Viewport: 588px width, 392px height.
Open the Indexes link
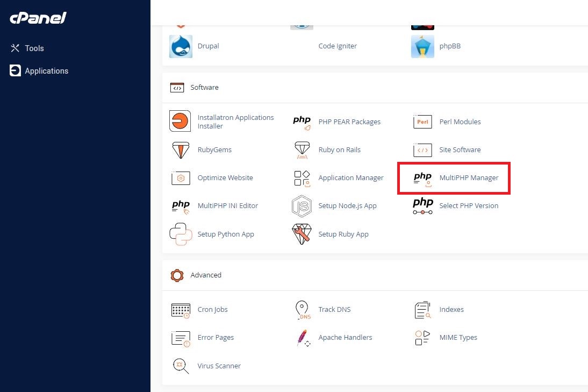point(451,310)
